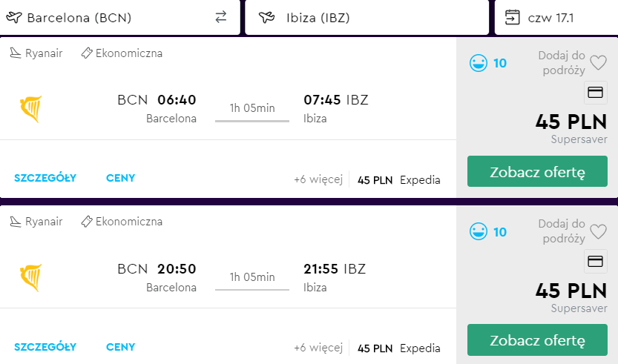
Task: Toggle heart favorite on the 20:50 flight
Action: click(598, 232)
